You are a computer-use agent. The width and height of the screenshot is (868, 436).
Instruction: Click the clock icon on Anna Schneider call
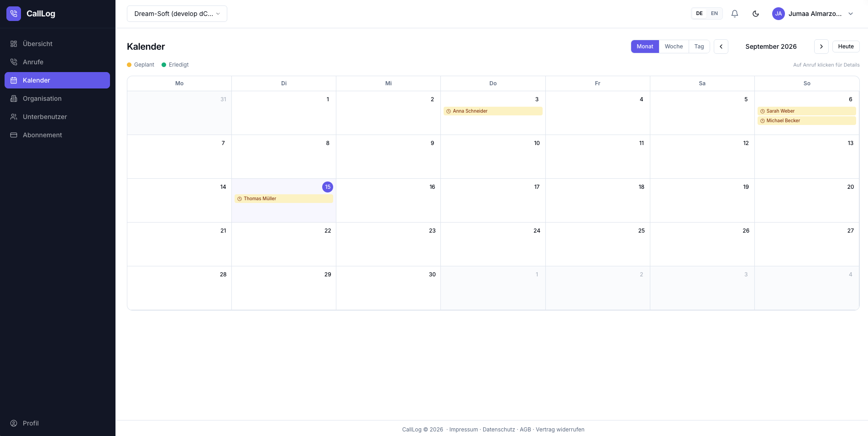coord(449,111)
